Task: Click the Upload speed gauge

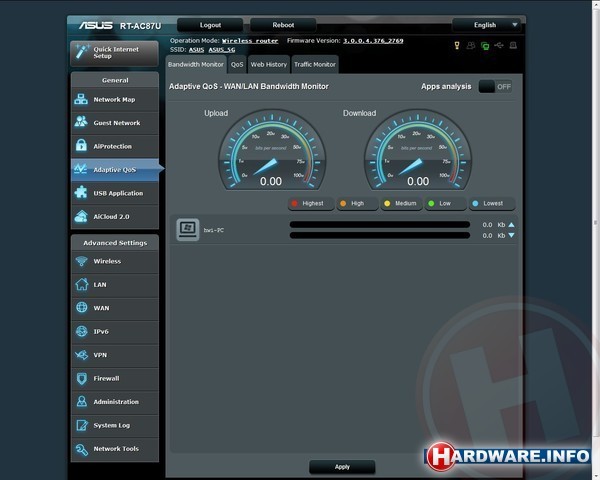Action: pyautogui.click(x=272, y=150)
